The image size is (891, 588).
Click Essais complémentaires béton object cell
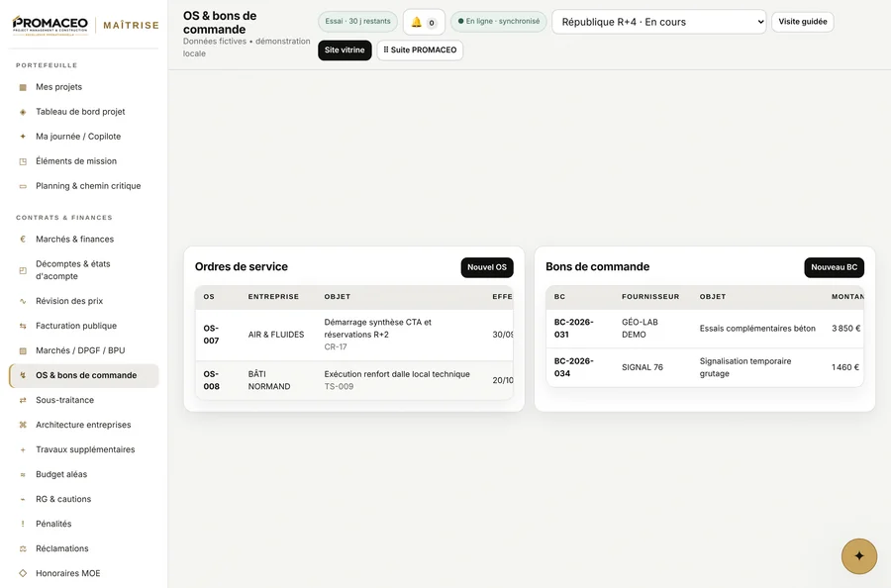click(x=757, y=329)
